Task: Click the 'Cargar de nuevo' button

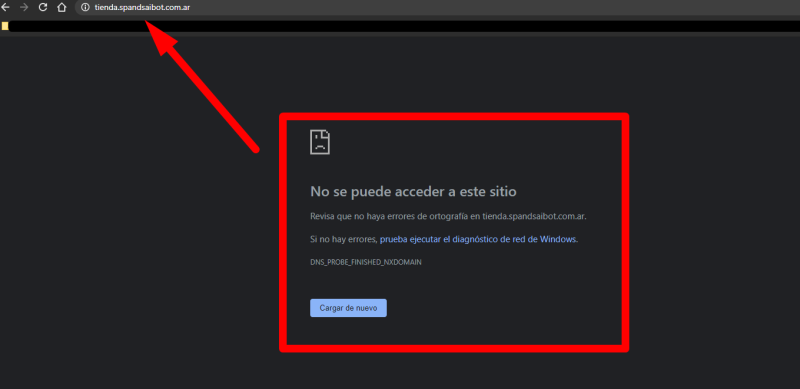Action: click(x=348, y=308)
